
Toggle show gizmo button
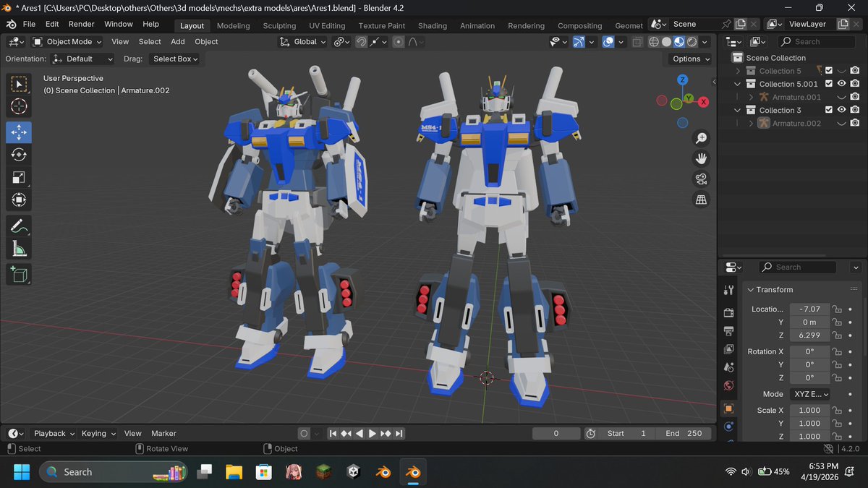579,42
